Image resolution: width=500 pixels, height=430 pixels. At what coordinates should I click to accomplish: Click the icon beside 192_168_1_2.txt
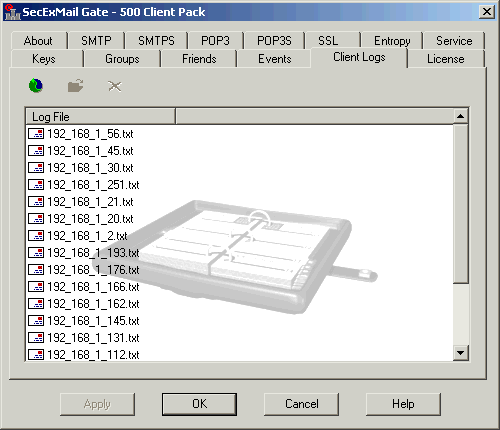(x=36, y=236)
